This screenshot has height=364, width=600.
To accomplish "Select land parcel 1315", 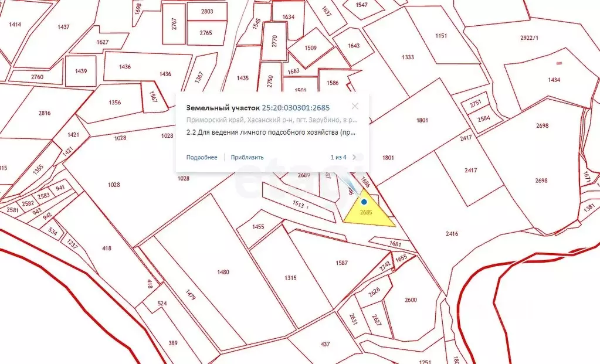I will click(290, 278).
